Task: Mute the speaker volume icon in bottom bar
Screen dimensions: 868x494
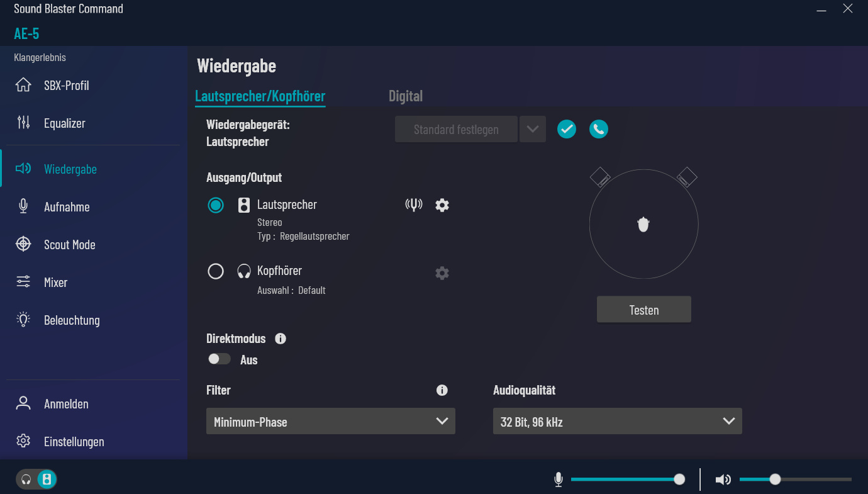Action: pyautogui.click(x=723, y=480)
